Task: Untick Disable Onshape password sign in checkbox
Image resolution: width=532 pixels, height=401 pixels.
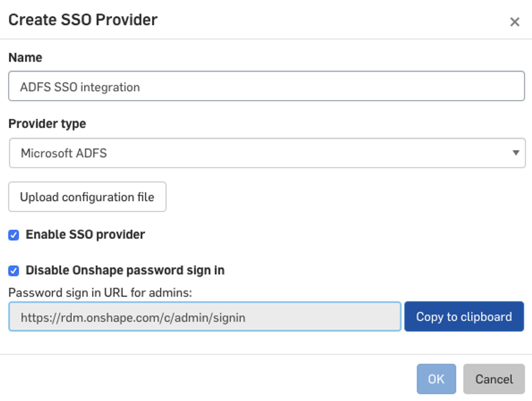Action: pyautogui.click(x=14, y=271)
